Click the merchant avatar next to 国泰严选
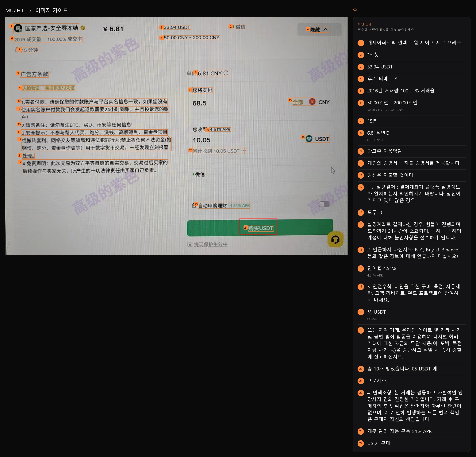The width and height of the screenshot is (476, 457). pyautogui.click(x=18, y=28)
